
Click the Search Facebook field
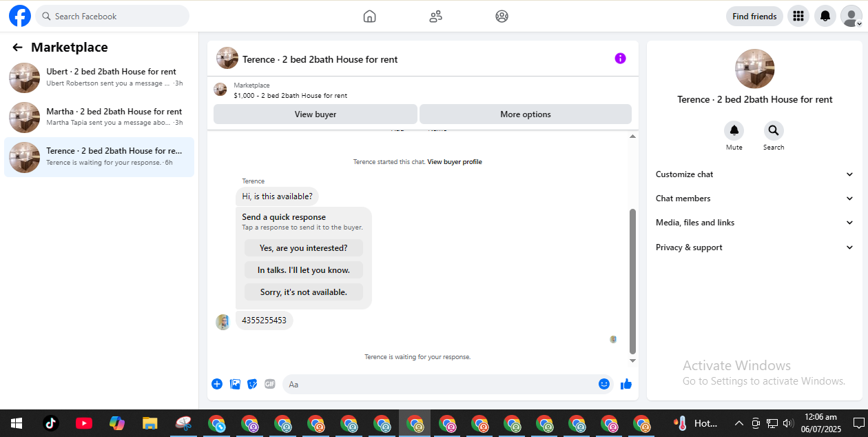(112, 16)
